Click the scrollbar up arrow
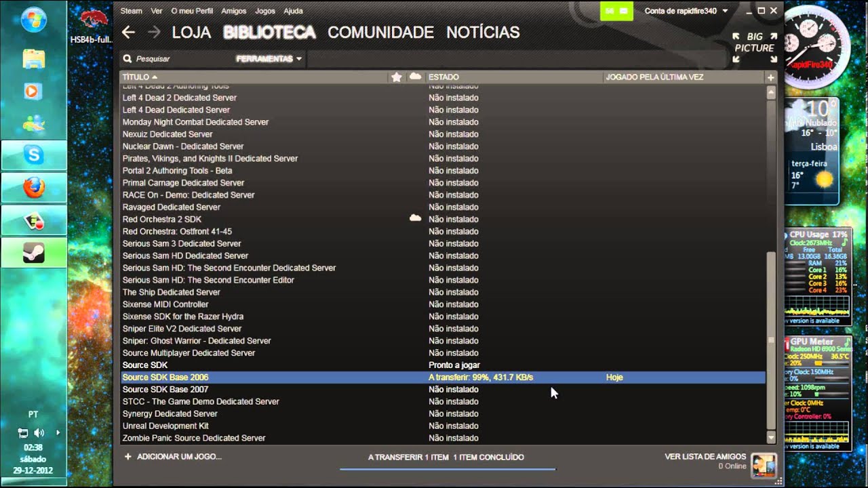The width and height of the screenshot is (868, 488). [771, 94]
